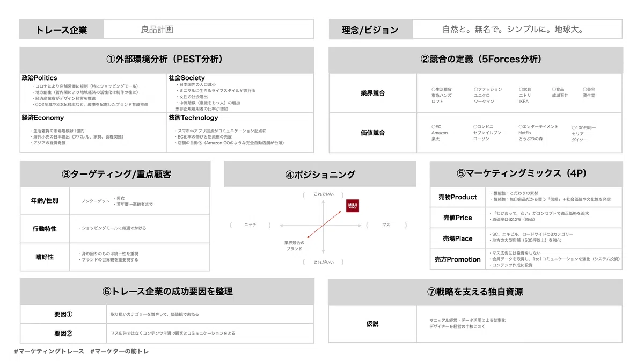Click competitor name 成城石井
This screenshot has height=362, width=644.
click(x=560, y=95)
